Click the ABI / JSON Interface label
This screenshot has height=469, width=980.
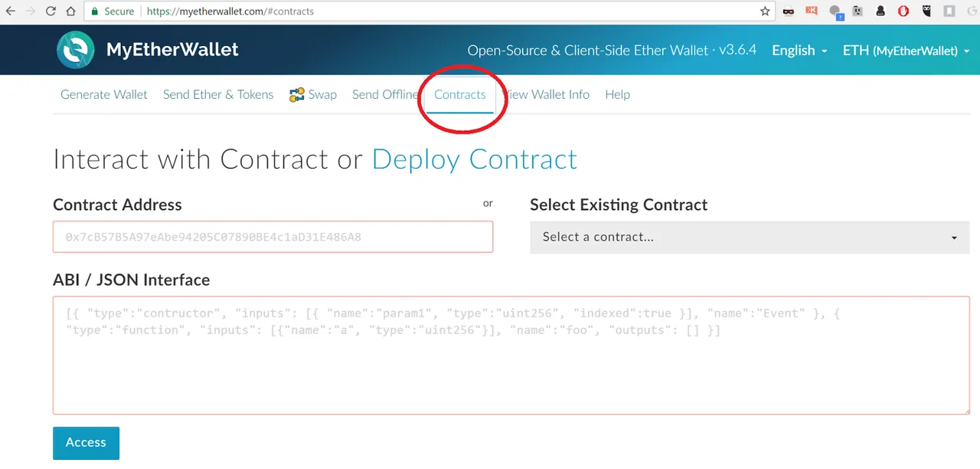pos(131,280)
